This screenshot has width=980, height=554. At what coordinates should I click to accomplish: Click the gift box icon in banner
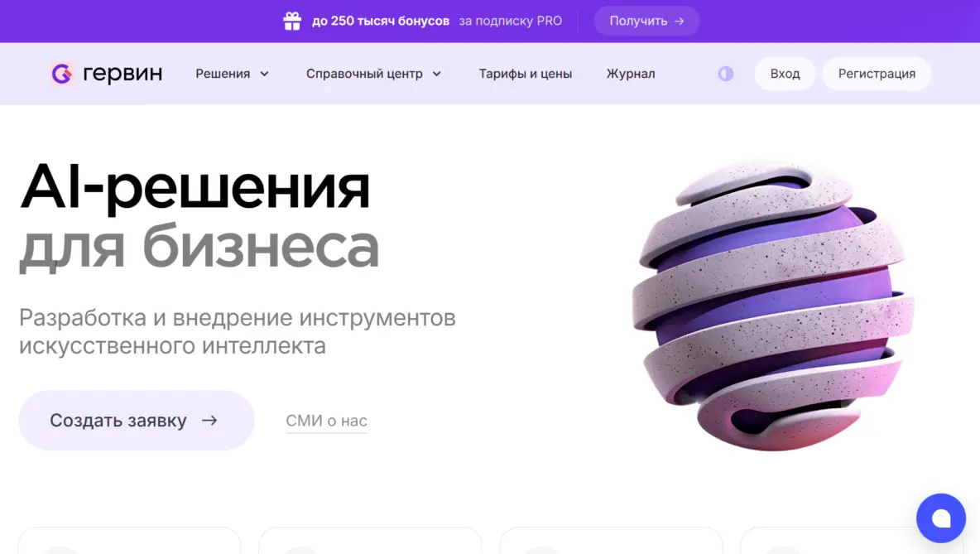[x=292, y=21]
